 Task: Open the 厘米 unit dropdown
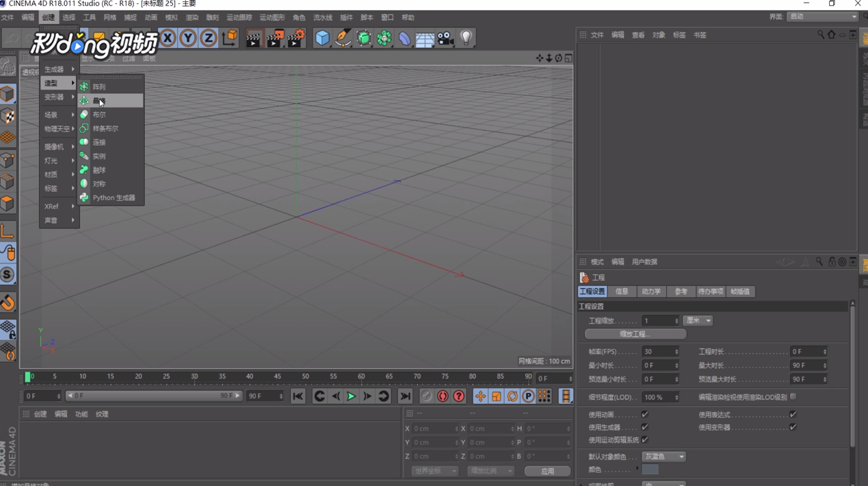(x=698, y=321)
